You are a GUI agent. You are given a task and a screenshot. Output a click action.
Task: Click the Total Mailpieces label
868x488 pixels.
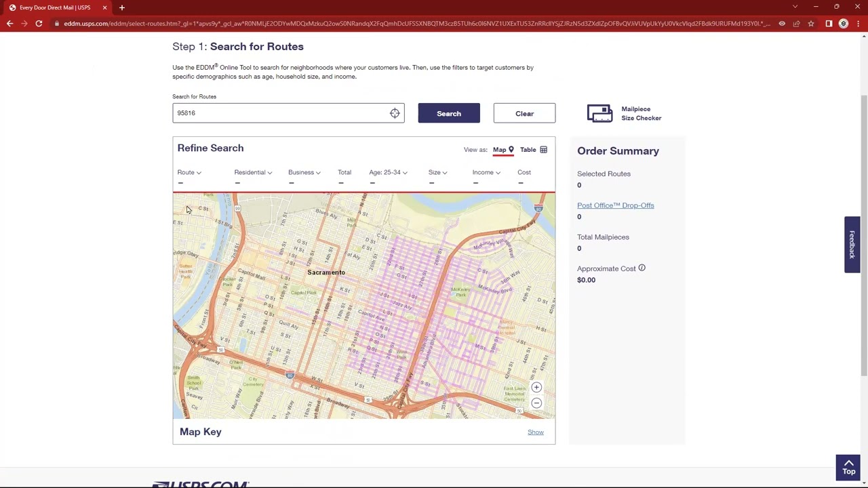point(603,237)
